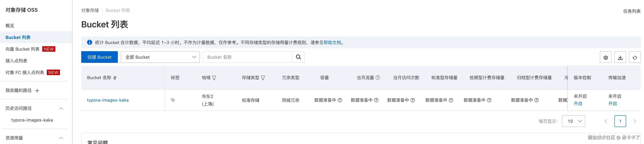Image resolution: width=644 pixels, height=144 pixels.
Task: Click help icon next to monthly traffic header
Action: pos(378,77)
